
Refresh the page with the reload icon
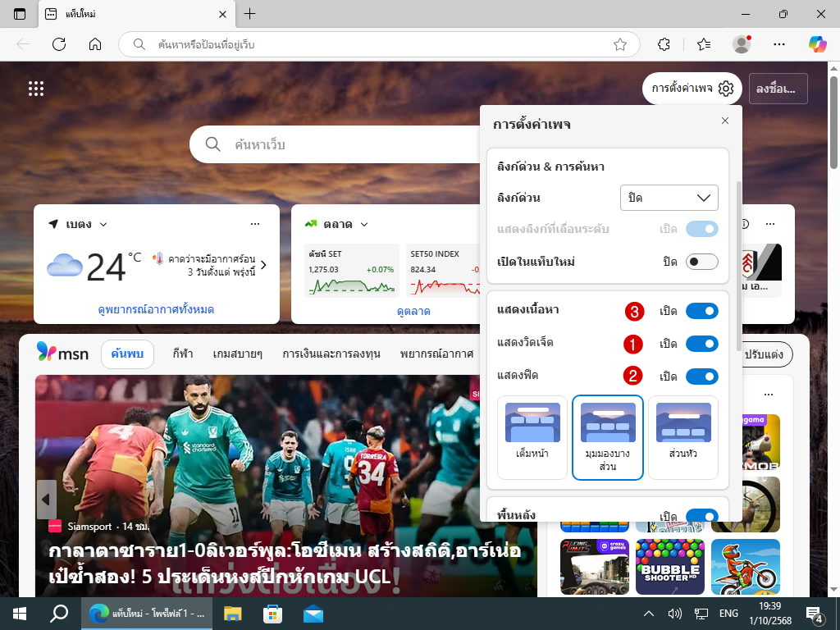pyautogui.click(x=59, y=44)
